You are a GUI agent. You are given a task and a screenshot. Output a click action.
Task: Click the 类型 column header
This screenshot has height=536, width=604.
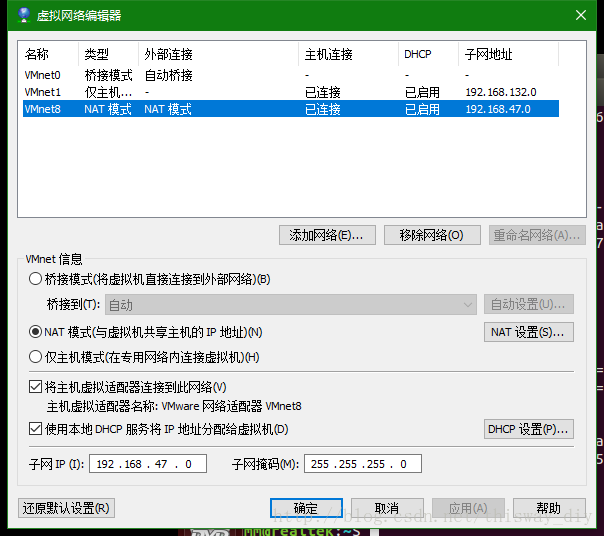tap(108, 54)
